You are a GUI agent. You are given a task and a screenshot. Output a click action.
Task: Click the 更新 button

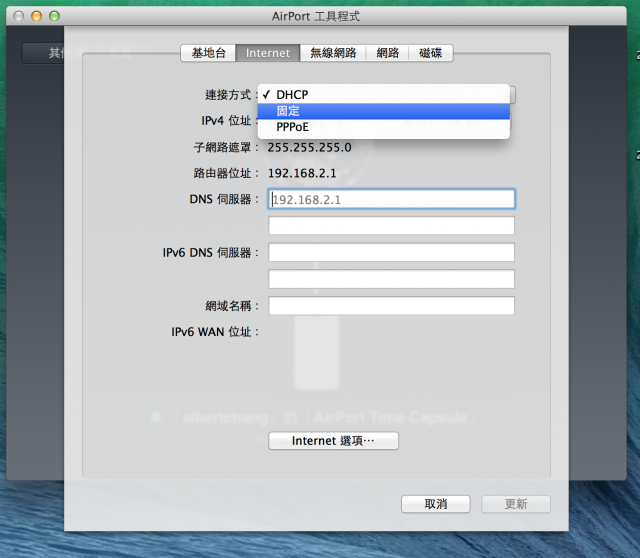pos(516,504)
